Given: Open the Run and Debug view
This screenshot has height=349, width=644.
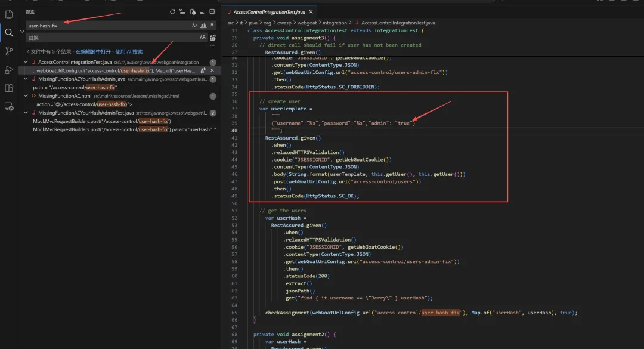Looking at the screenshot, I should (x=8, y=70).
